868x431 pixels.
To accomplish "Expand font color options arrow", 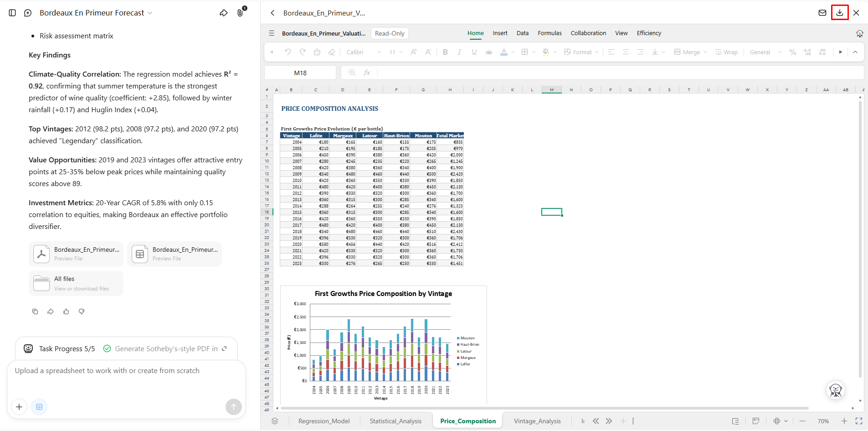I will coord(513,52).
